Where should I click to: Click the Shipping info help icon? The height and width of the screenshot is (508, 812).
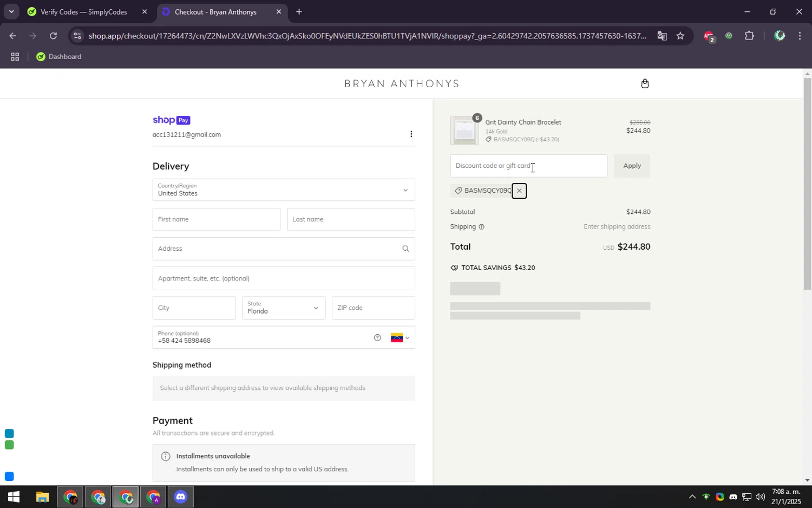coord(481,227)
